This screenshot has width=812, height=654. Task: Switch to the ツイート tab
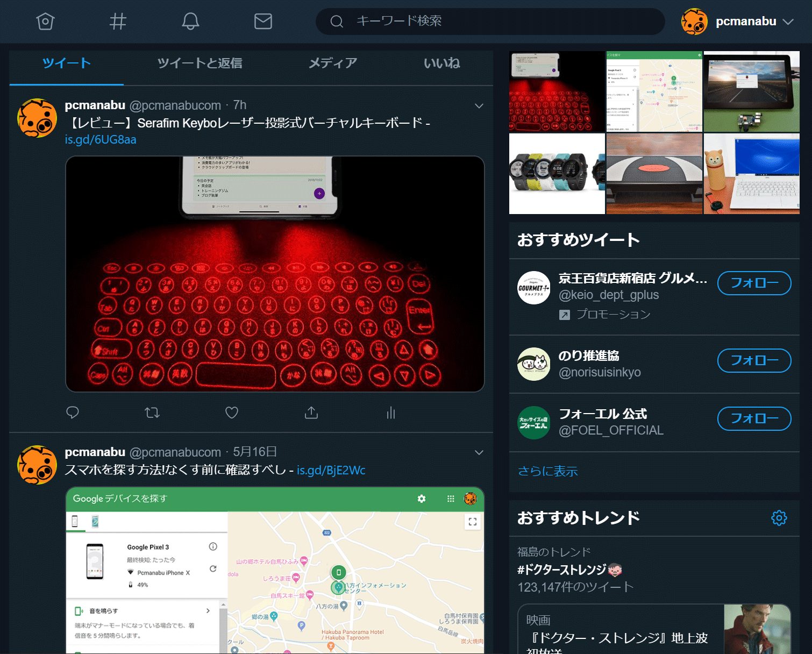(67, 63)
